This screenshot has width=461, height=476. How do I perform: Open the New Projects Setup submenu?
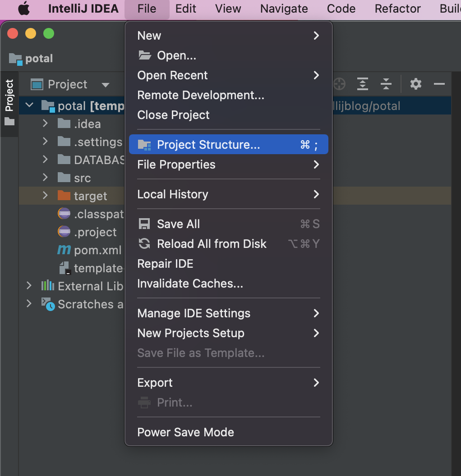[x=228, y=333]
